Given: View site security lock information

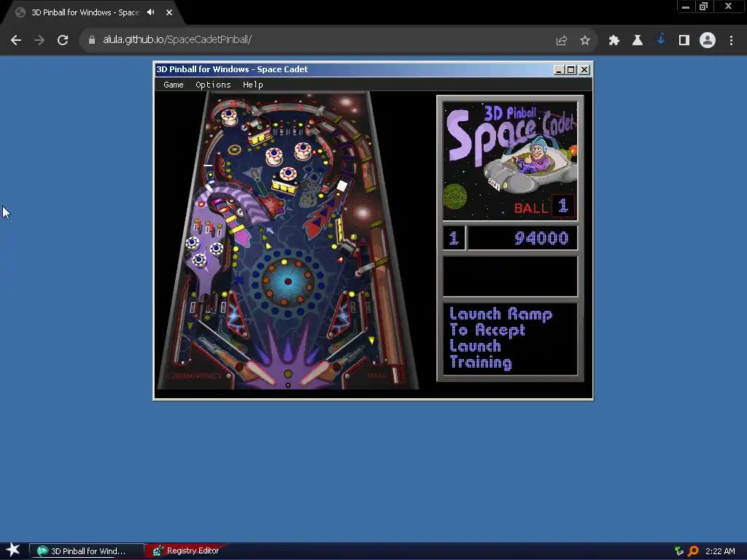Looking at the screenshot, I should (x=92, y=40).
